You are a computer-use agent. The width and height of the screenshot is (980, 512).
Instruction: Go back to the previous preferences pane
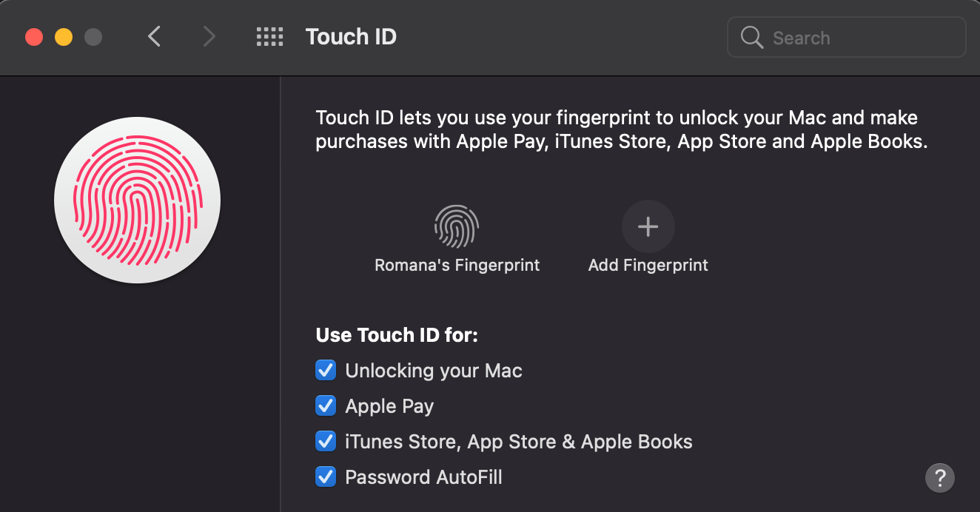tap(154, 36)
